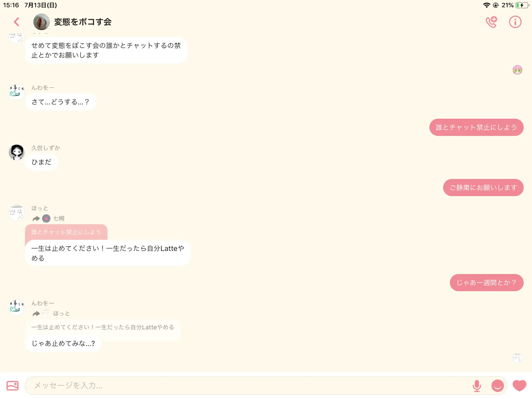Open the group name 変態をボコす会
This screenshot has height=399, width=532.
83,22
